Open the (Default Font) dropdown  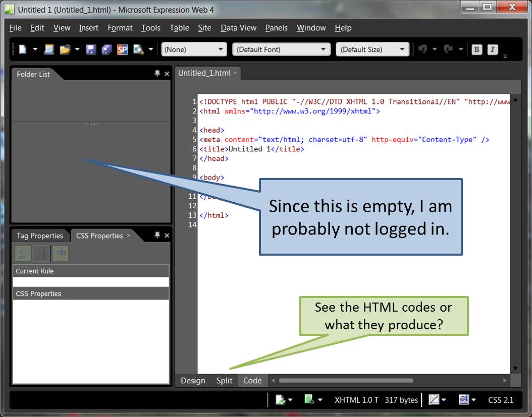coord(281,49)
